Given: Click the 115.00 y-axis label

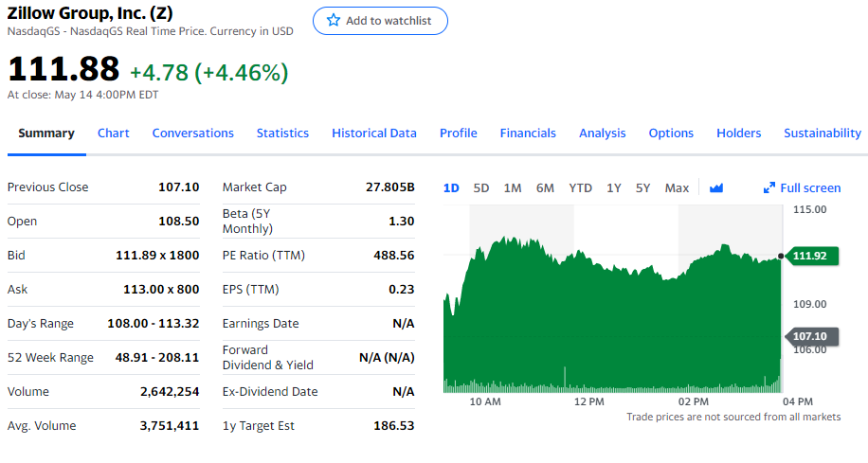Looking at the screenshot, I should tap(810, 209).
